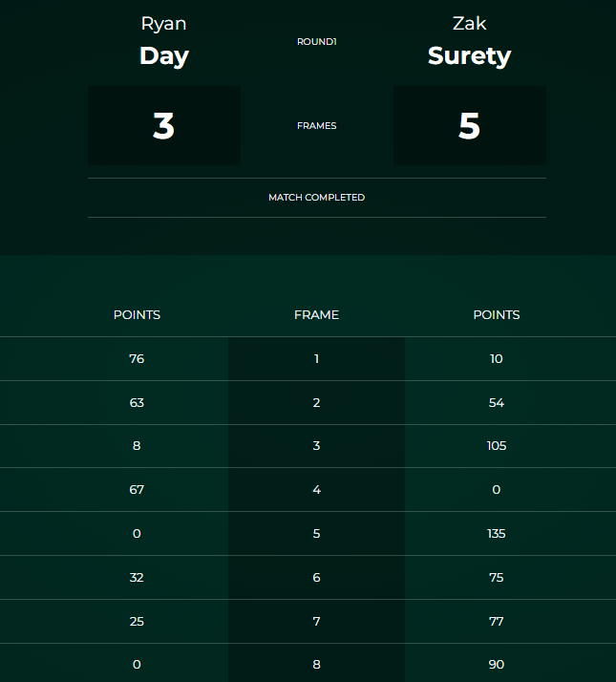
Task: Click Surety's 105 points in frame 3
Action: coord(497,446)
